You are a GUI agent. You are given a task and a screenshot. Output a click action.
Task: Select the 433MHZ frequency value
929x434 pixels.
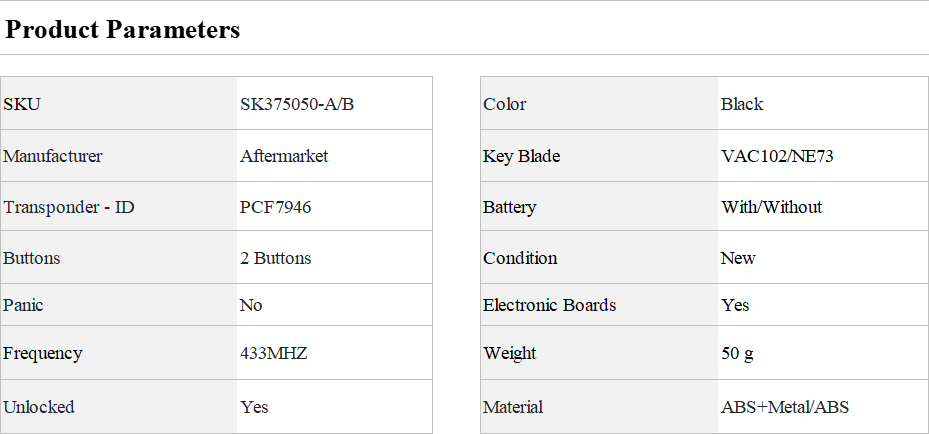click(274, 353)
